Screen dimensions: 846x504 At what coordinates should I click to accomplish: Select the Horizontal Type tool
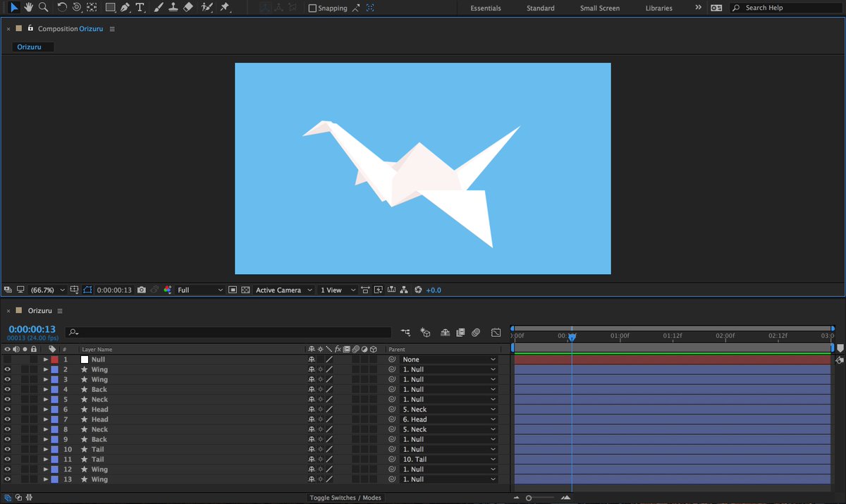(140, 8)
